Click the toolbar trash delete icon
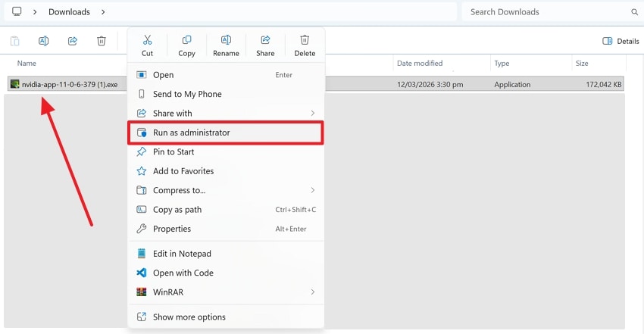The image size is (644, 334). tap(102, 41)
